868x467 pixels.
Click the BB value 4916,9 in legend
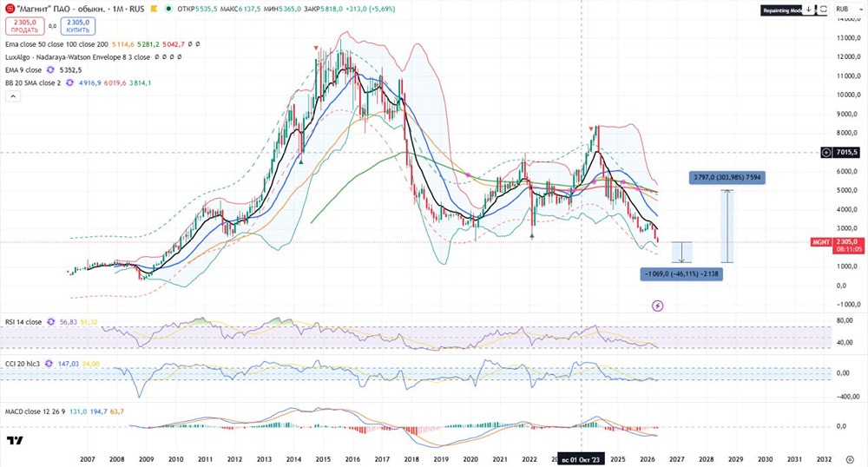click(89, 83)
